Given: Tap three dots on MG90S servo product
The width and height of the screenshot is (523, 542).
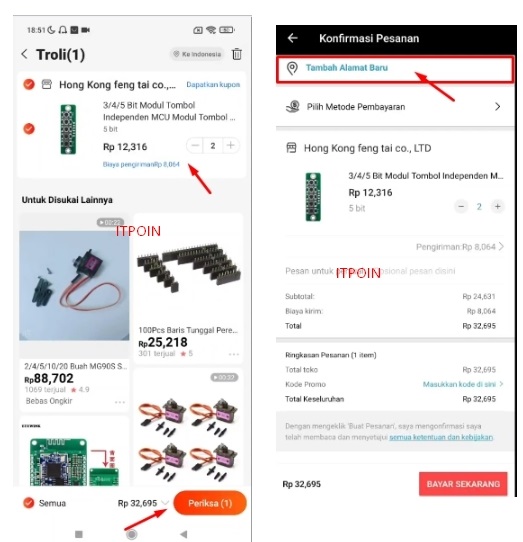Looking at the screenshot, I should pos(120,402).
